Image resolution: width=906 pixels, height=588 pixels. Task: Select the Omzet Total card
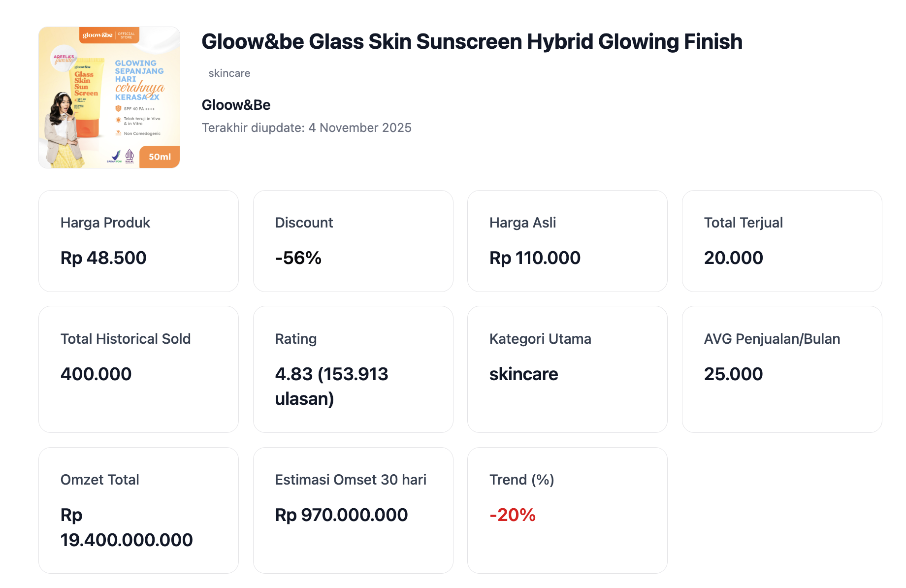coord(138,510)
